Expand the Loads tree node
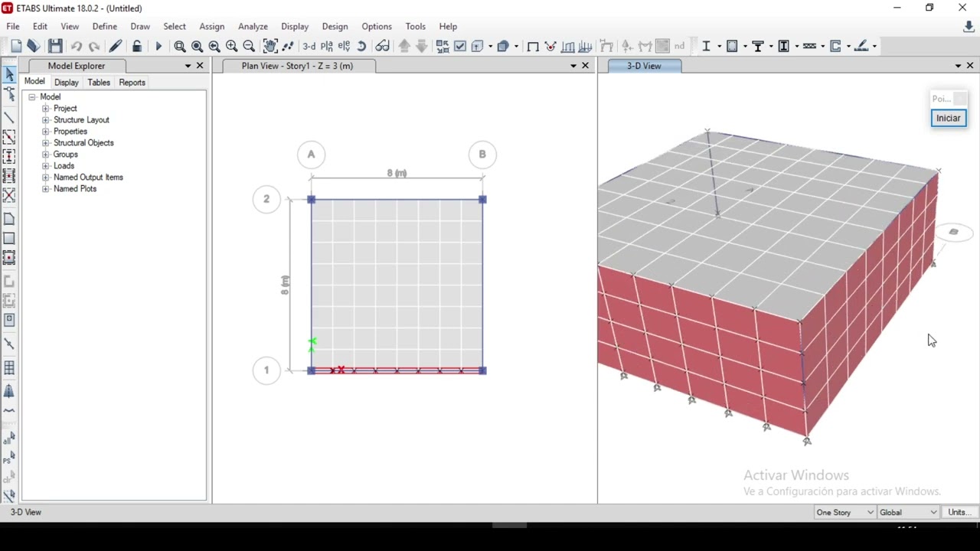Screen dimensions: 980x551 pyautogui.click(x=45, y=166)
